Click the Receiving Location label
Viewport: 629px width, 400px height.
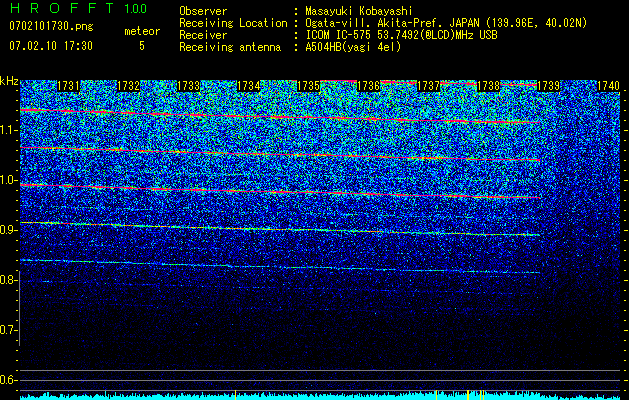coord(233,23)
